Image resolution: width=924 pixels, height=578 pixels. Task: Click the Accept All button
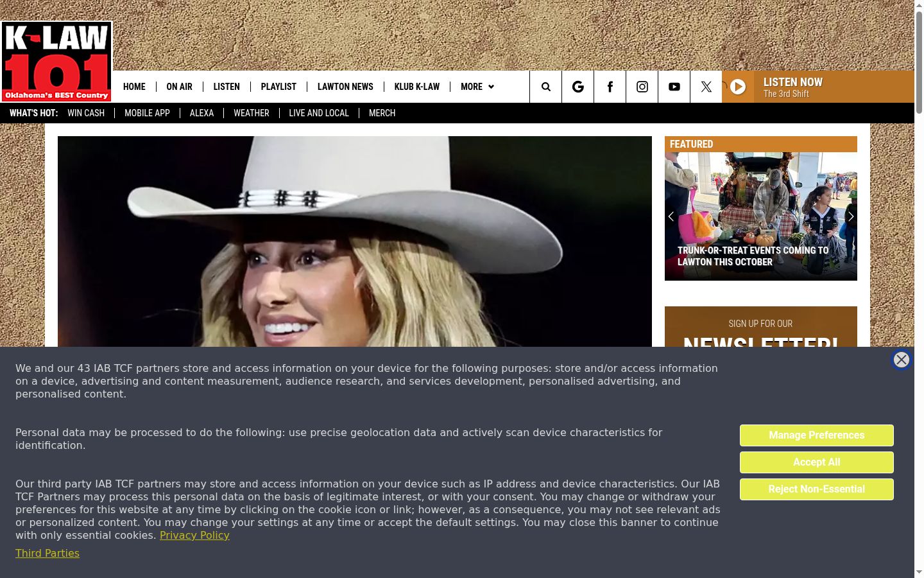click(817, 462)
